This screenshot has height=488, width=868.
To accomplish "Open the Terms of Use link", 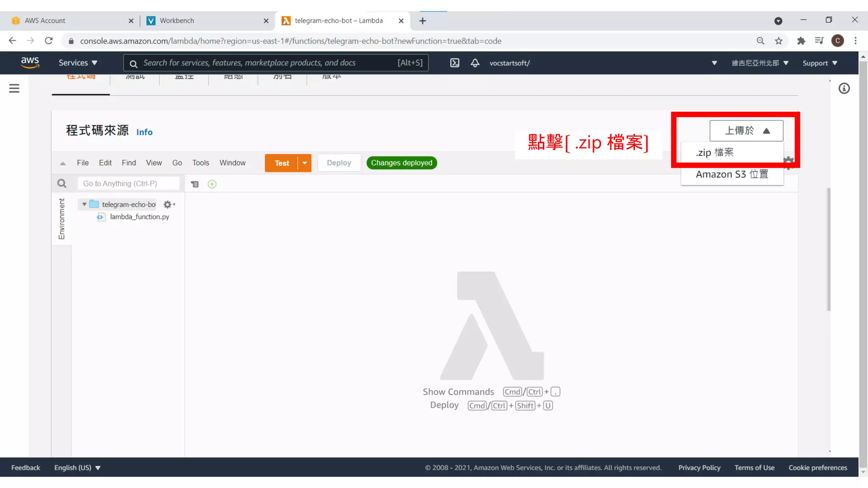I will point(754,468).
